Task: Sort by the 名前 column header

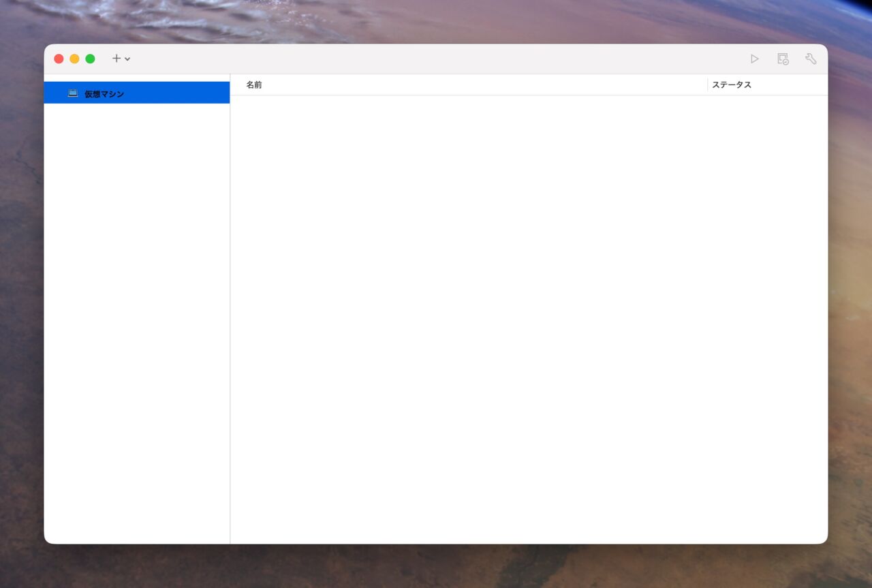Action: click(254, 85)
